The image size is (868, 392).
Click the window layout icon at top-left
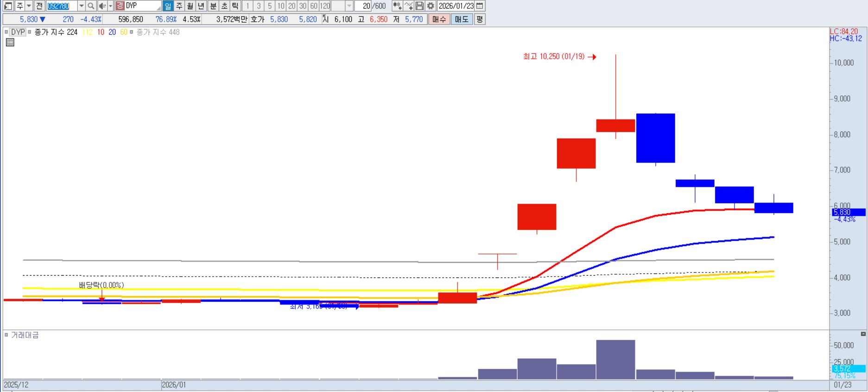coord(8,6)
